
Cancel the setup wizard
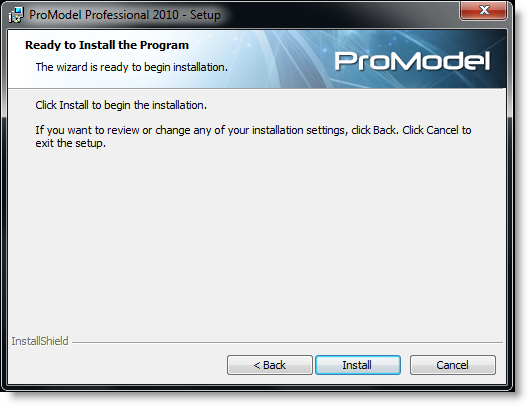(x=452, y=365)
